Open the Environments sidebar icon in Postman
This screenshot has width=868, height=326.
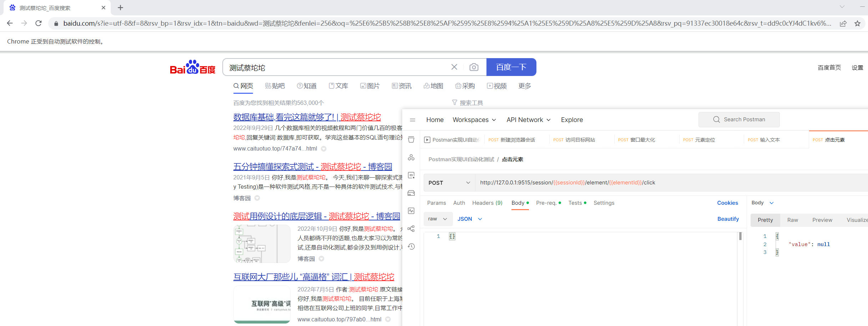click(x=411, y=175)
